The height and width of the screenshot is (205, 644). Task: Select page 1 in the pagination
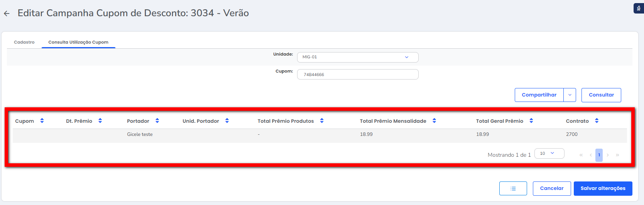[599, 155]
